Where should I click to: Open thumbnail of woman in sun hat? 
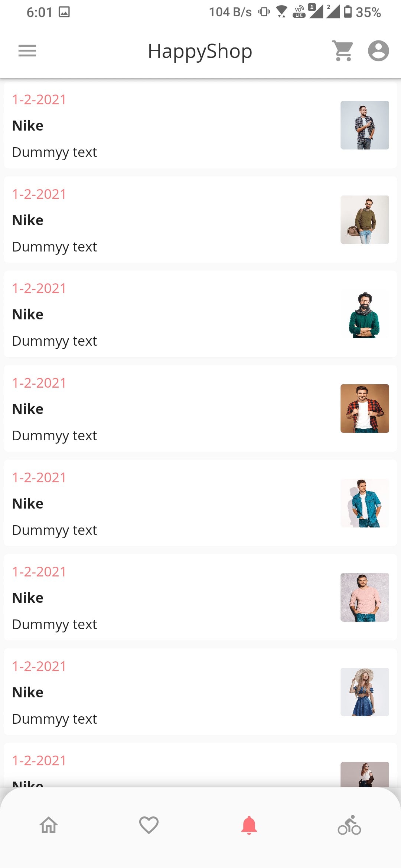click(x=365, y=692)
